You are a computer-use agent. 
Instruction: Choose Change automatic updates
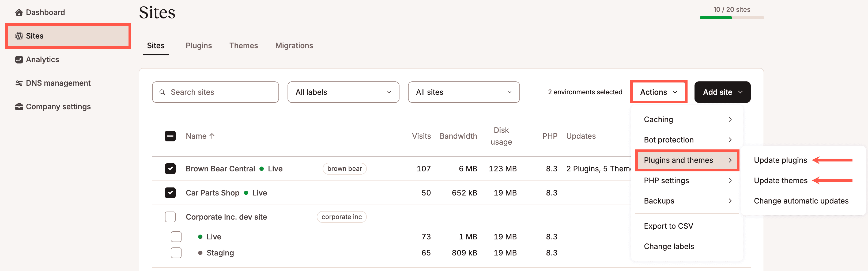tap(801, 201)
